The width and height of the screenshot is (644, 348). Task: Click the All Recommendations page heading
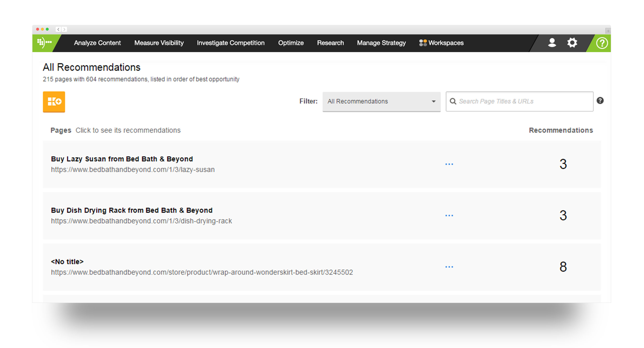coord(92,67)
